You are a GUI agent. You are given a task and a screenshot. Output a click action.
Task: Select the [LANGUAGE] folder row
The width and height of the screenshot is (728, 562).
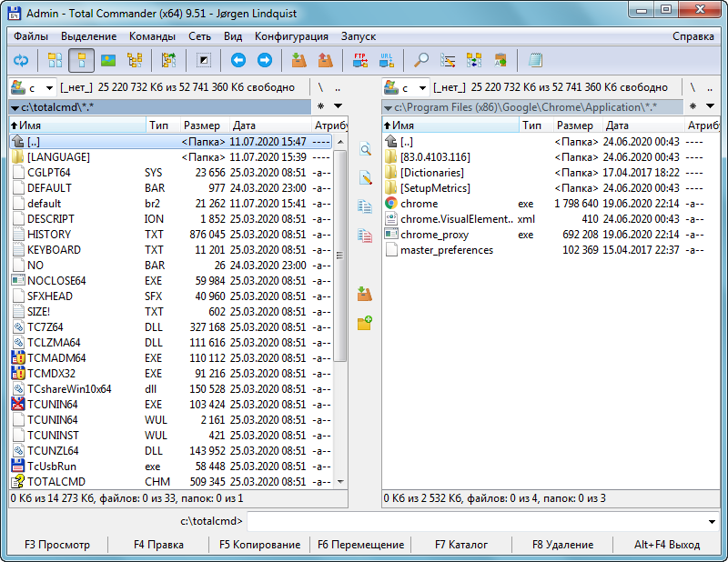click(x=171, y=156)
